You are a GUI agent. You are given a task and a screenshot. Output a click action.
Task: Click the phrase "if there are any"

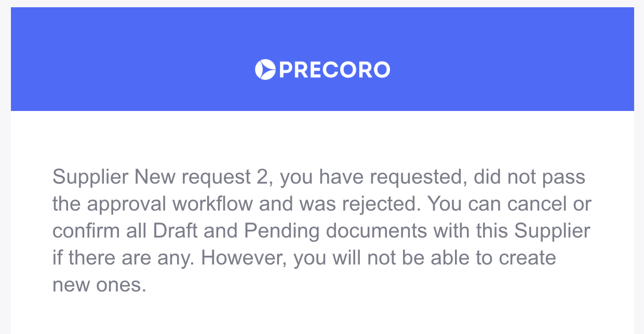point(124,258)
